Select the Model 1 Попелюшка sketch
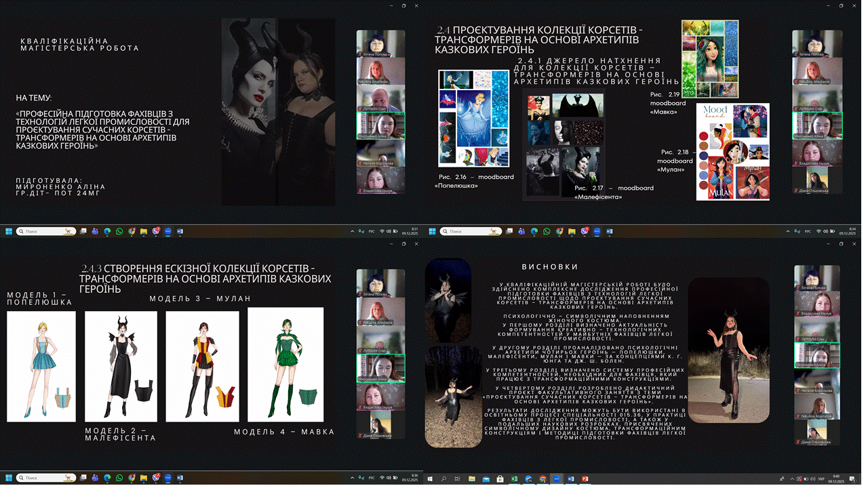Image resolution: width=868 pixels, height=488 pixels. (x=41, y=367)
